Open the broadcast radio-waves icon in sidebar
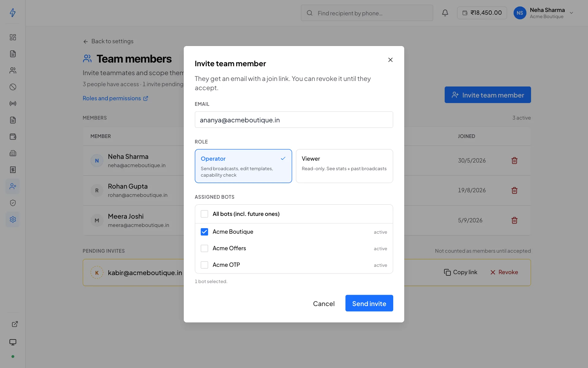 tap(13, 104)
